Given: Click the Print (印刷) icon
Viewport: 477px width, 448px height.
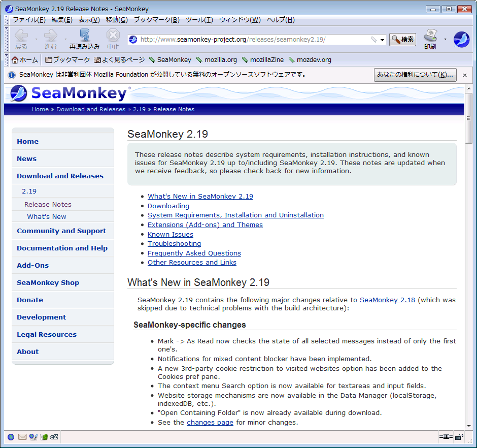Looking at the screenshot, I should pos(430,39).
